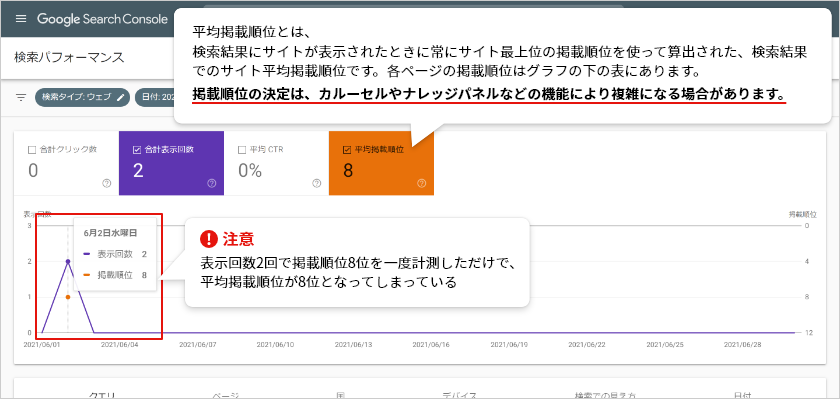Open help icon on 合計クリック数 card
Viewport: 840px width, 399px height.
pyautogui.click(x=106, y=183)
